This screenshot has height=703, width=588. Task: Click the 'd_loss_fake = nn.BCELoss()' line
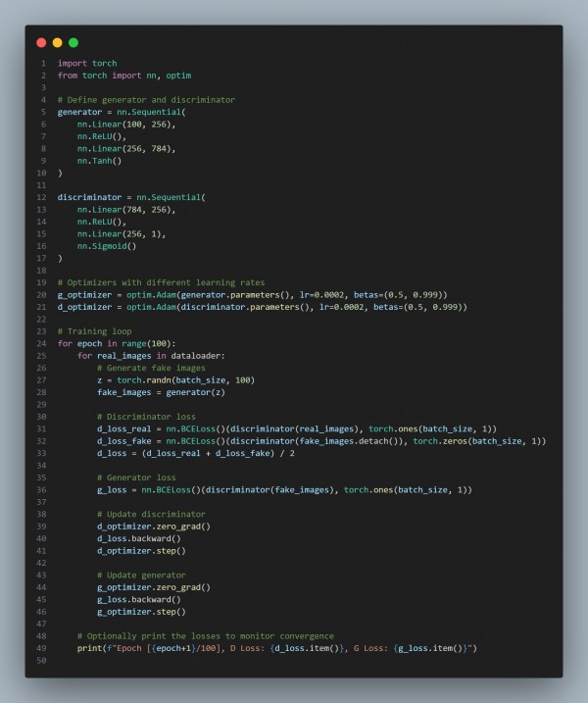[321, 441]
